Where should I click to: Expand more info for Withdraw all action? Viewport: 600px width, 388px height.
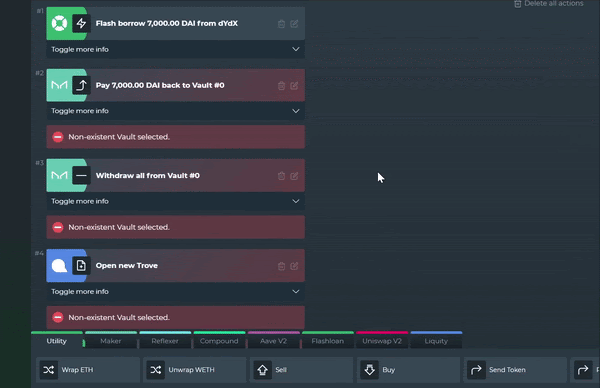(176, 201)
